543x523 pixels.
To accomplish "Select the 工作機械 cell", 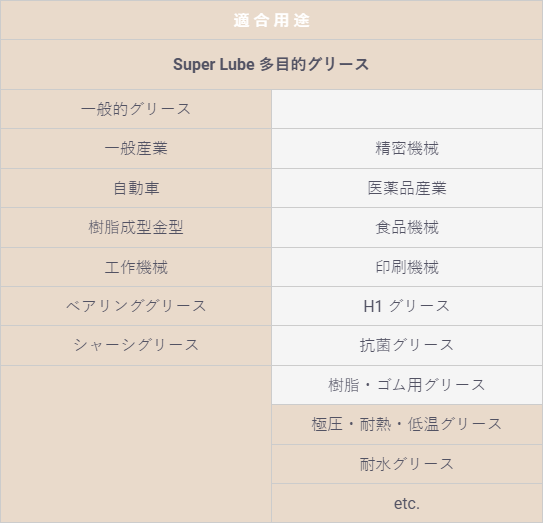I will [x=136, y=267].
